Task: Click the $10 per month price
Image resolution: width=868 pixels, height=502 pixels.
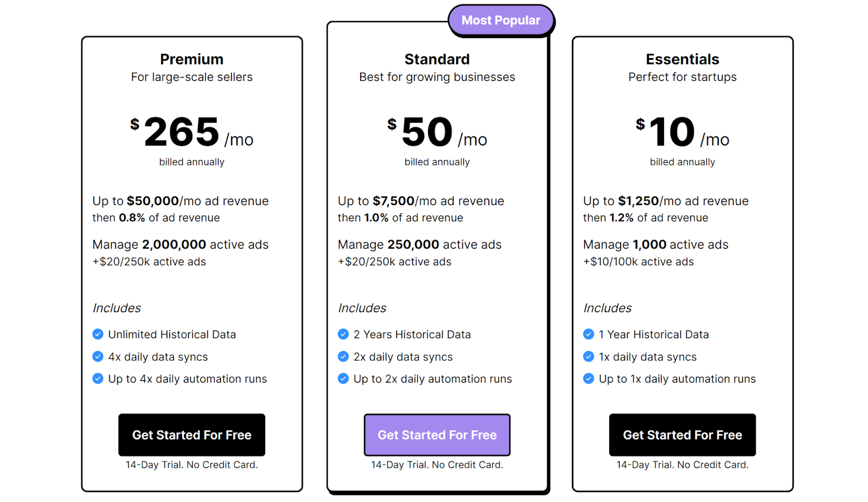Action: tap(682, 132)
